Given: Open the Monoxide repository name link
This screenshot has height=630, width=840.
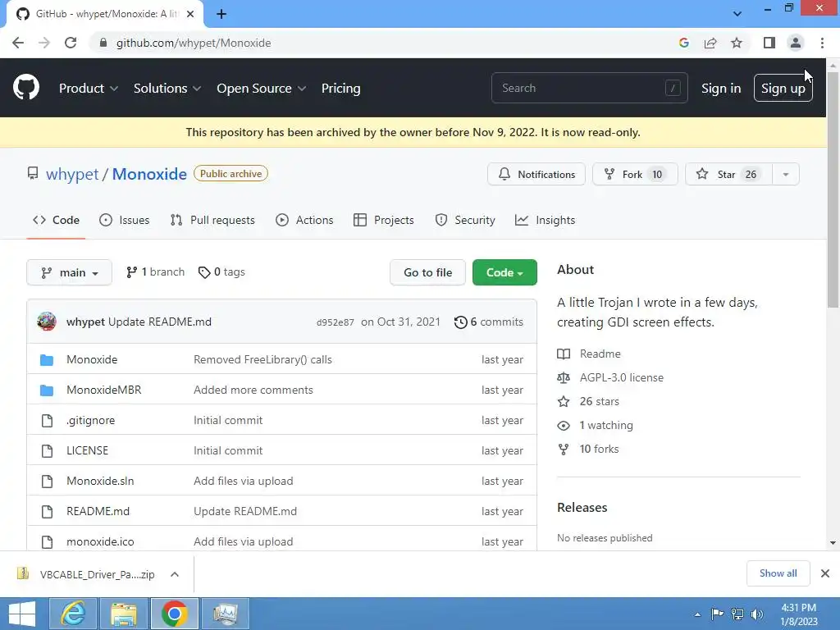Looking at the screenshot, I should 149,174.
